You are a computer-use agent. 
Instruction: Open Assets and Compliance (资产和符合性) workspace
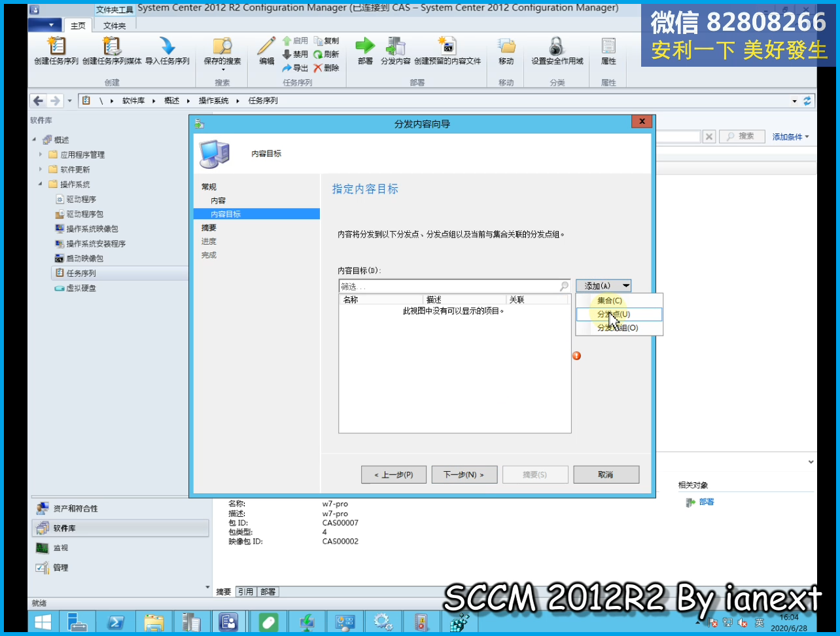pyautogui.click(x=120, y=508)
